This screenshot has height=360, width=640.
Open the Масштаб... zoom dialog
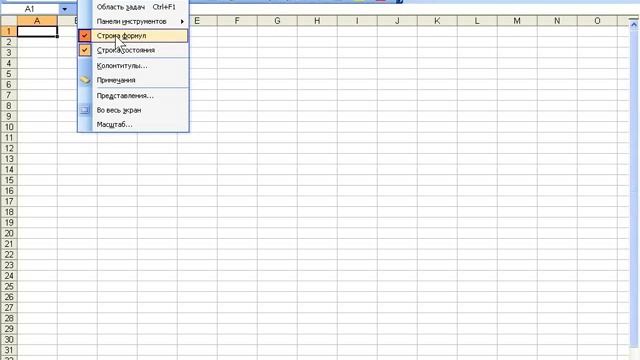pos(133,124)
